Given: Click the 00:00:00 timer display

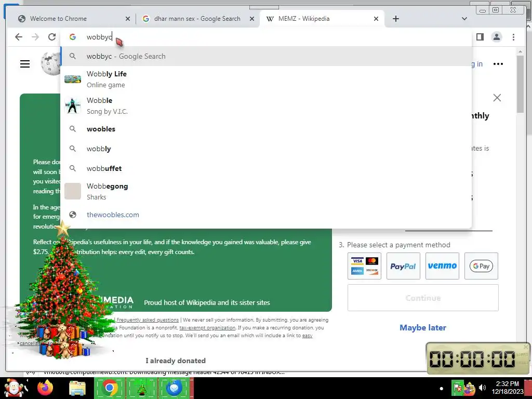Looking at the screenshot, I should click(472, 359).
